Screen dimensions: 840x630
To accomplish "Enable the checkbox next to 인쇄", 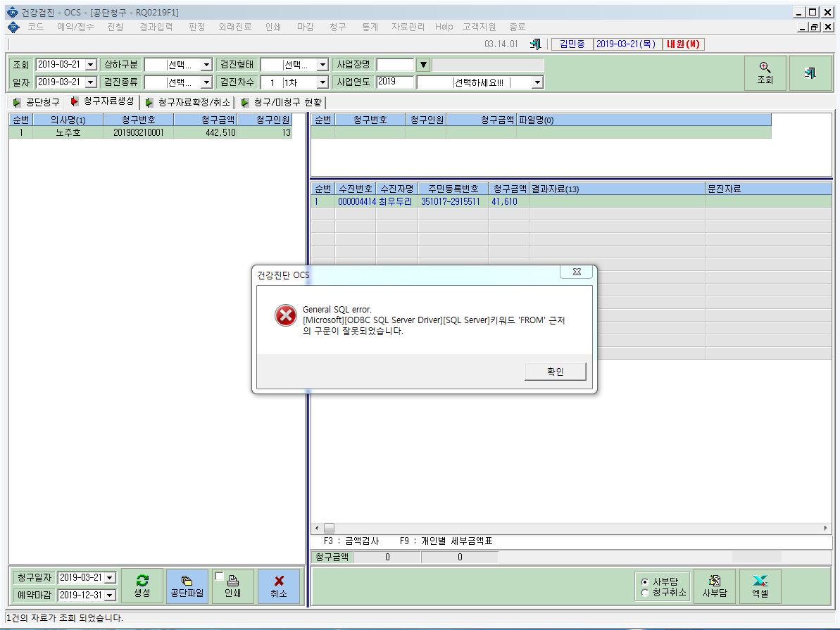I will click(219, 577).
